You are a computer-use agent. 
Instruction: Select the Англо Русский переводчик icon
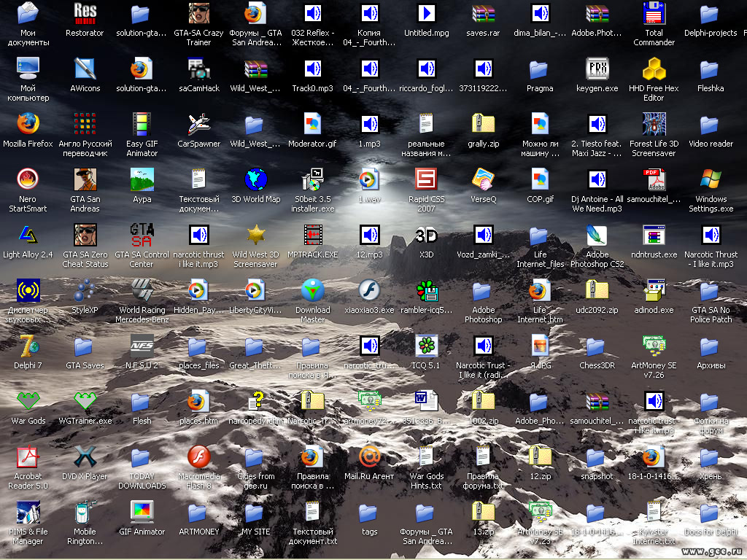click(x=85, y=124)
